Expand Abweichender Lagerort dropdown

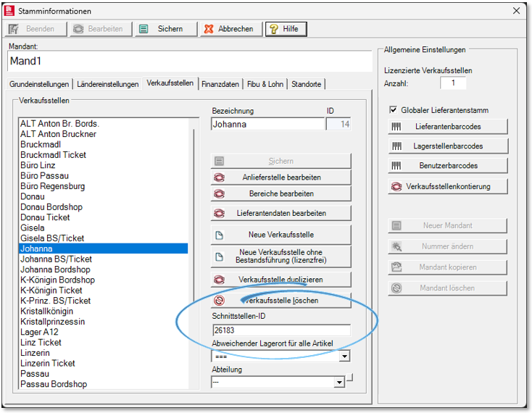344,356
